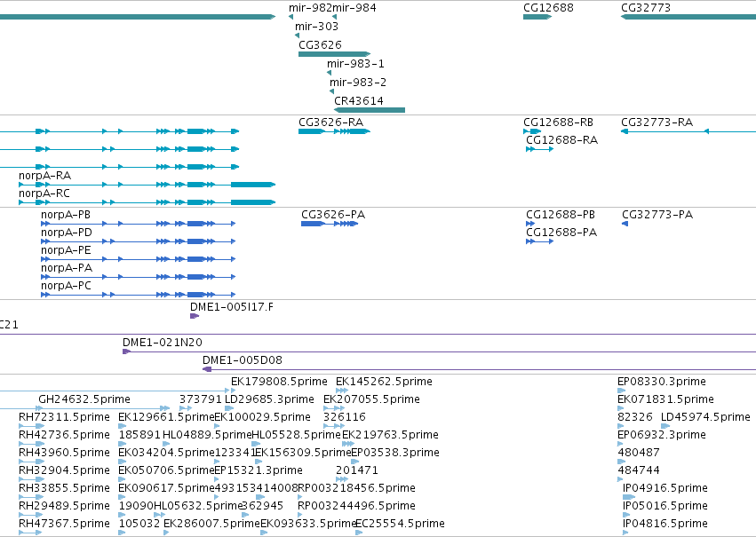Click the EK179808.5prime EST label
This screenshot has height=537, width=756.
[x=279, y=382]
